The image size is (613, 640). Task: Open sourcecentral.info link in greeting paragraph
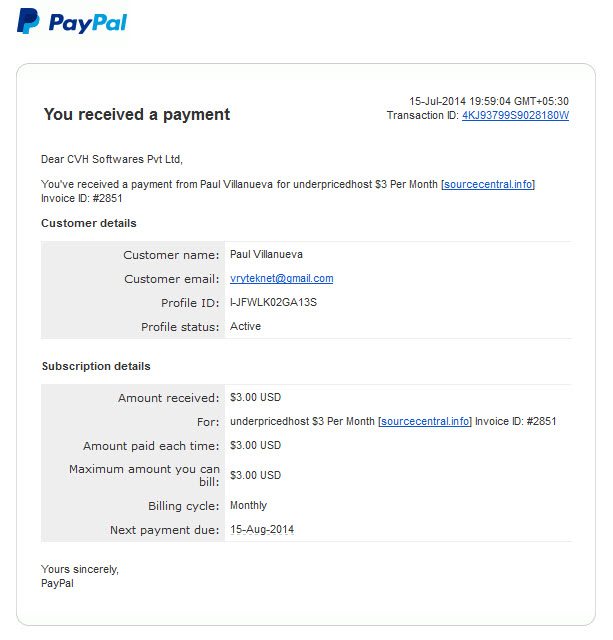(x=488, y=184)
